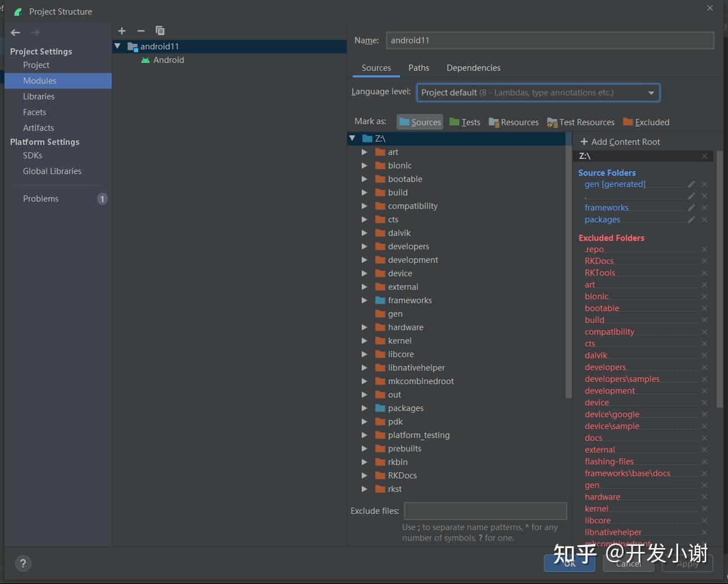Edit the frameworks source folder with its pencil icon
Viewport: 728px width, 584px height.
[690, 207]
